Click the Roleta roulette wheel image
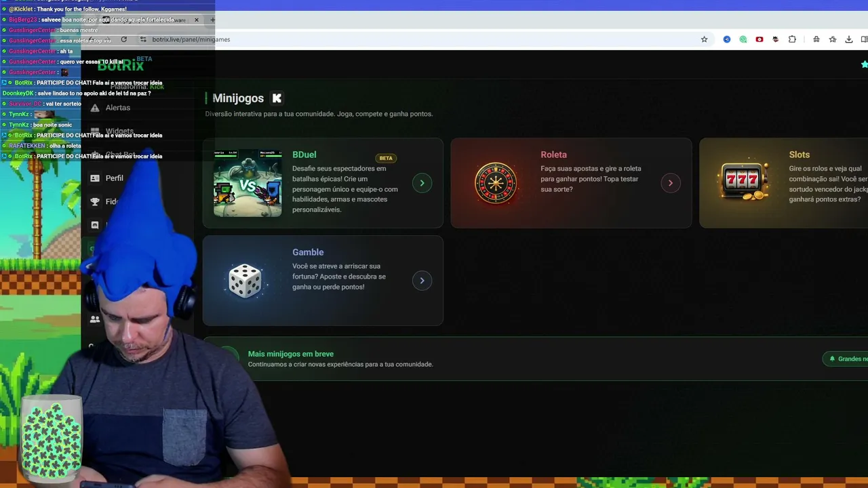Image resolution: width=868 pixels, height=488 pixels. (x=496, y=183)
